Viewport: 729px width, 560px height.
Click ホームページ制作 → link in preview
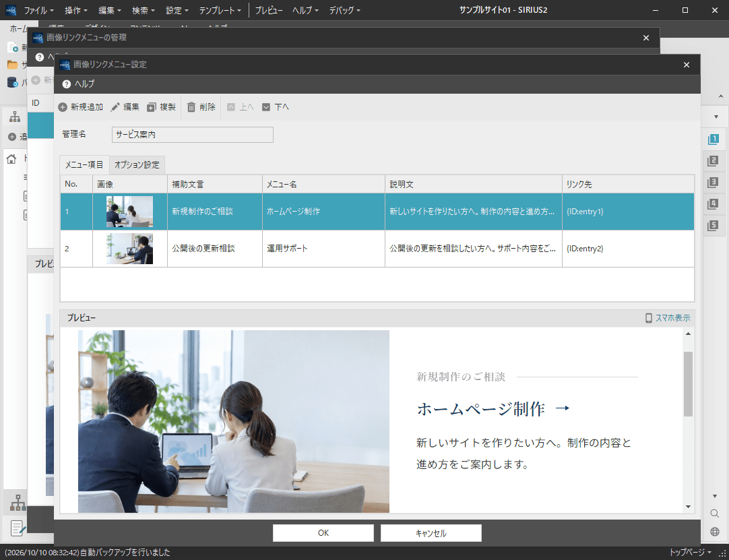click(x=493, y=409)
